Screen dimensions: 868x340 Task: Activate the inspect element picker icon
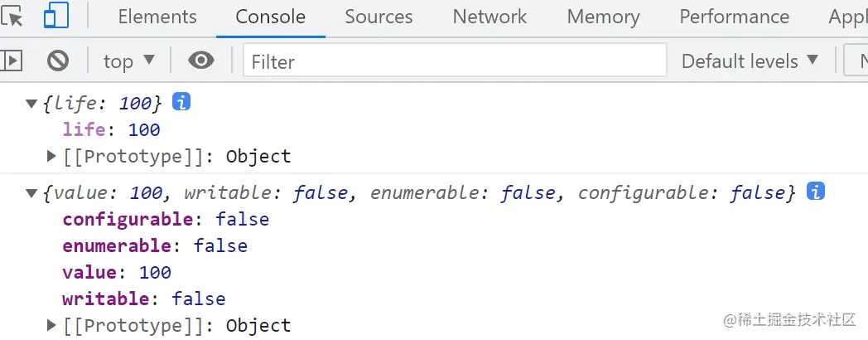tap(13, 16)
